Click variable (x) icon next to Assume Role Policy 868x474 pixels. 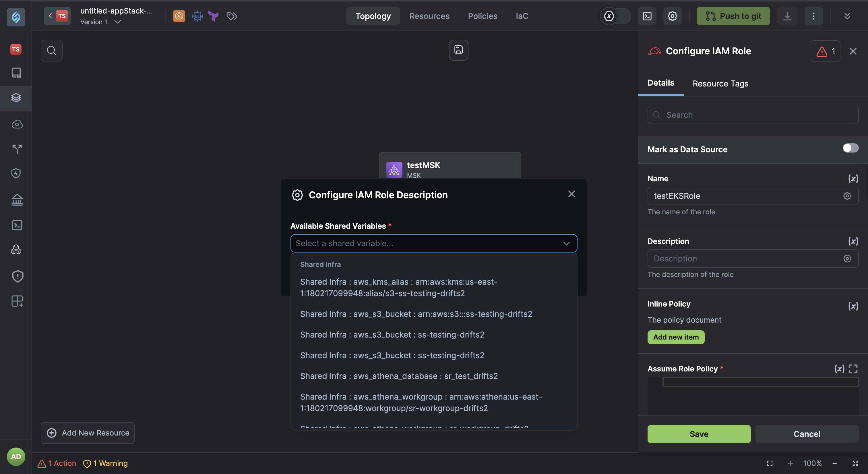pos(839,369)
